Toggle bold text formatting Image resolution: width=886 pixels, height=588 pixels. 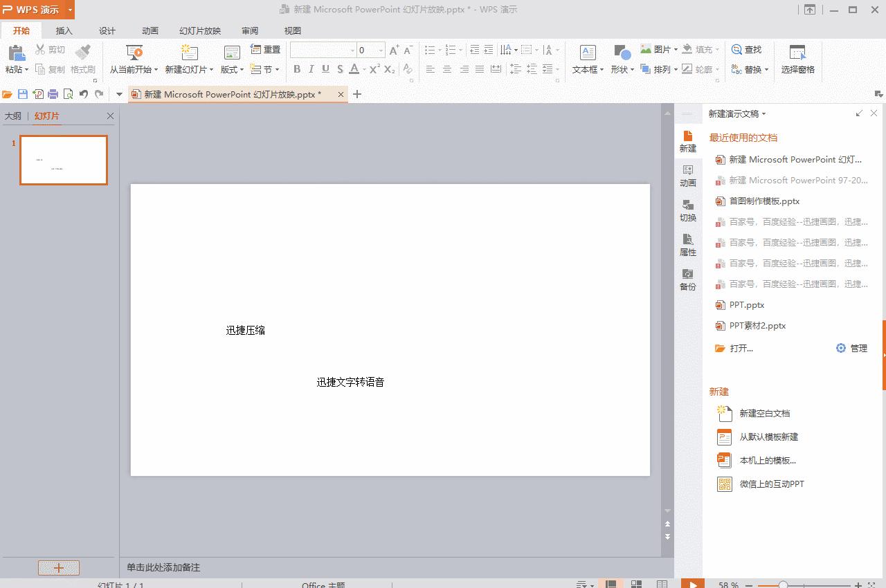point(297,69)
